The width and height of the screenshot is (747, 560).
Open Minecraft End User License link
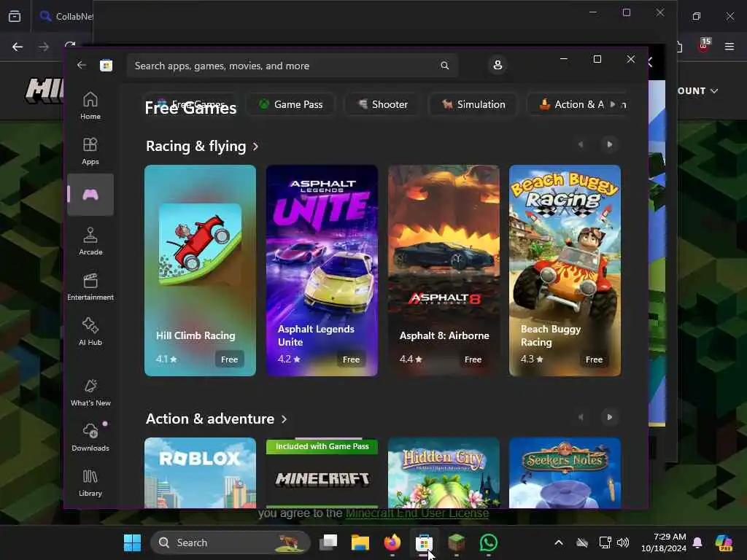[417, 513]
